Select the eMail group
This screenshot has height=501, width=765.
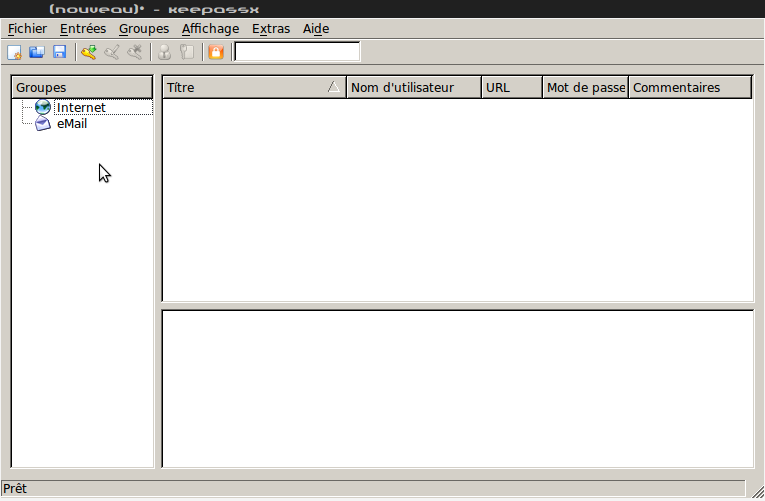[x=72, y=124]
